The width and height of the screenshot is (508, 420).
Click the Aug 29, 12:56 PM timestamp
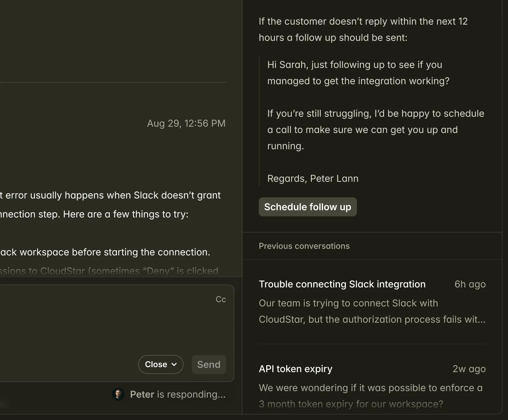(186, 123)
